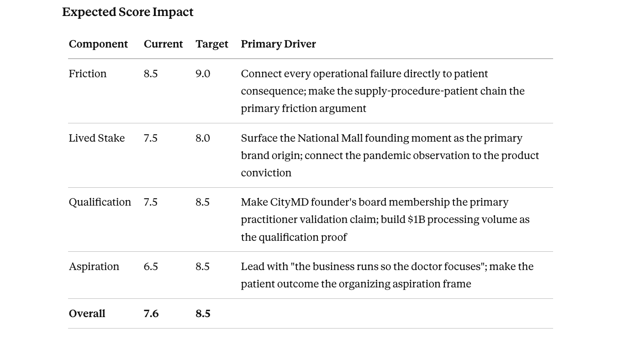Select Overall target score 8.5
Image resolution: width=644 pixels, height=350 pixels.
pos(203,313)
